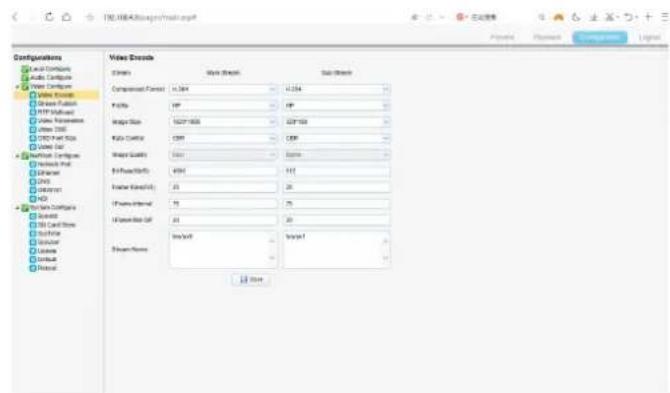The height and width of the screenshot is (393, 670).
Task: Click the Sub Stream I Frame Min QP field
Action: [x=336, y=220]
